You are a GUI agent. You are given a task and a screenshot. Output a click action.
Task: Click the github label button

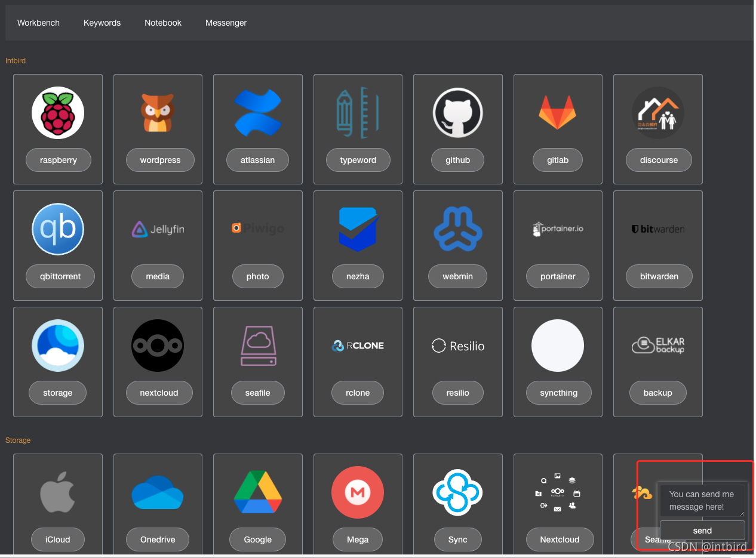coord(458,160)
